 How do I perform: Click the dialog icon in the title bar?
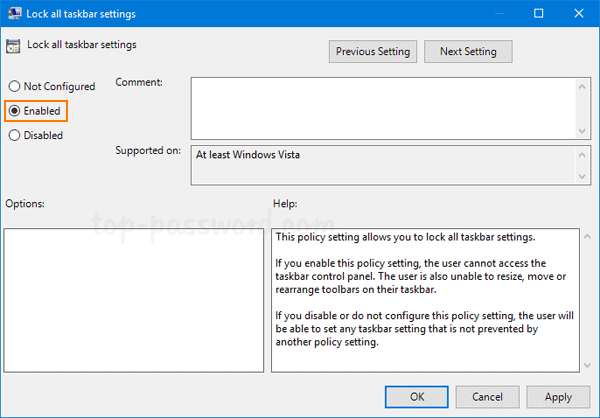pyautogui.click(x=14, y=14)
